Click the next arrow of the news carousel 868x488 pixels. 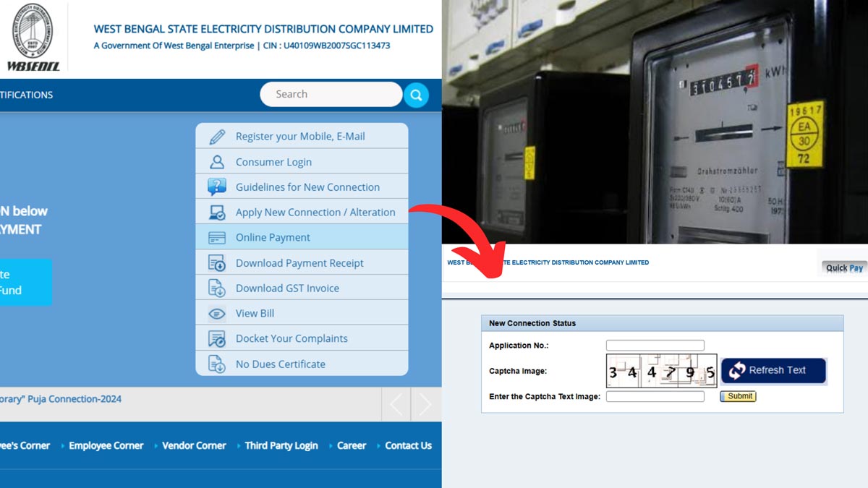click(425, 403)
